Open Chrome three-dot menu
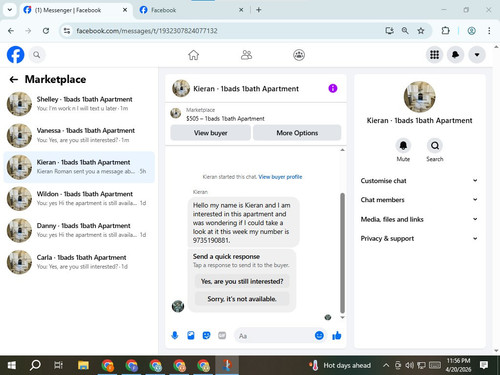Image resolution: width=500 pixels, height=375 pixels. (x=489, y=31)
